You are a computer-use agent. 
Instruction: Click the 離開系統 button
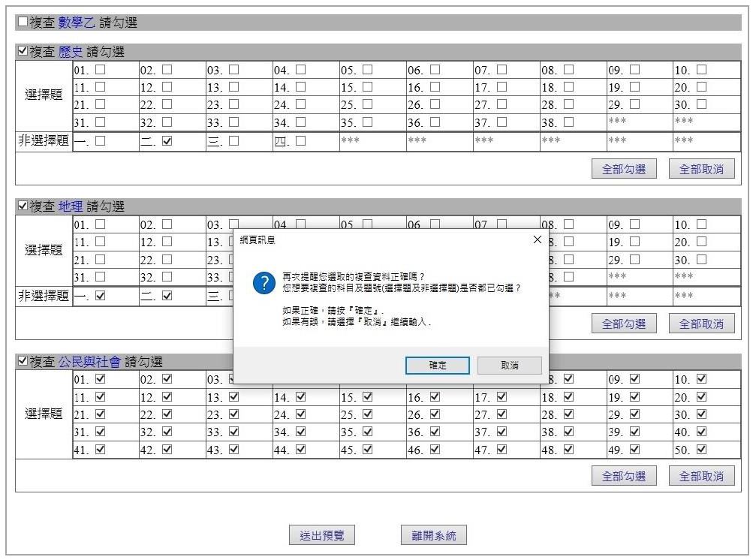click(433, 535)
